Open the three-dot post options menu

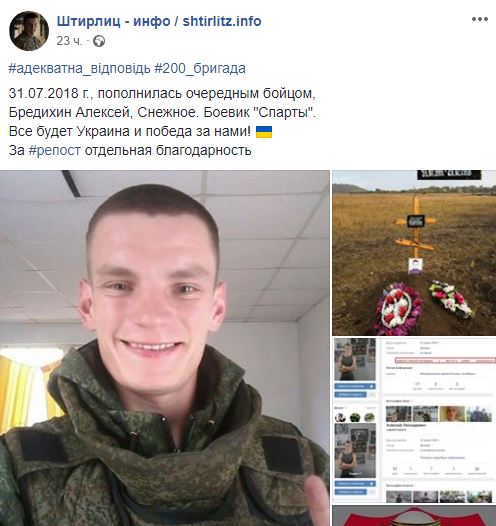[x=480, y=19]
